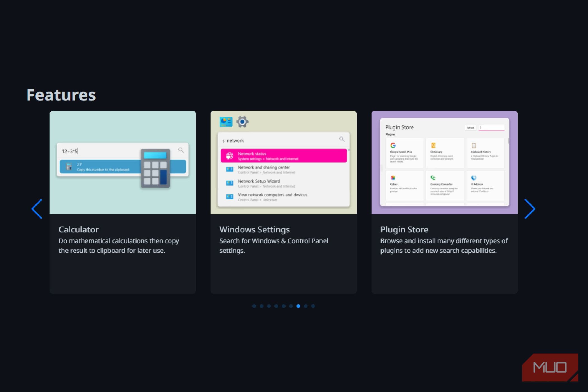Screen dimensions: 588x392
Task: Click the settings gear icon in the Windows Settings card
Action: point(242,122)
